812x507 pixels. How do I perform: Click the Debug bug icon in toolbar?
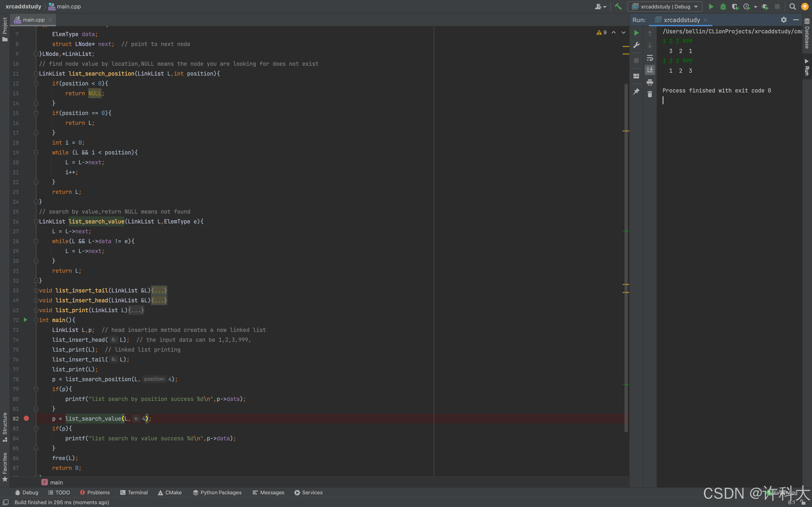[x=723, y=6]
